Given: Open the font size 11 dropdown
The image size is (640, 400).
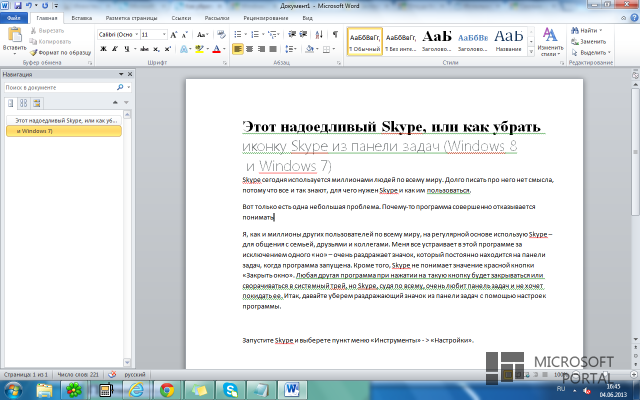Looking at the screenshot, I should pos(164,35).
